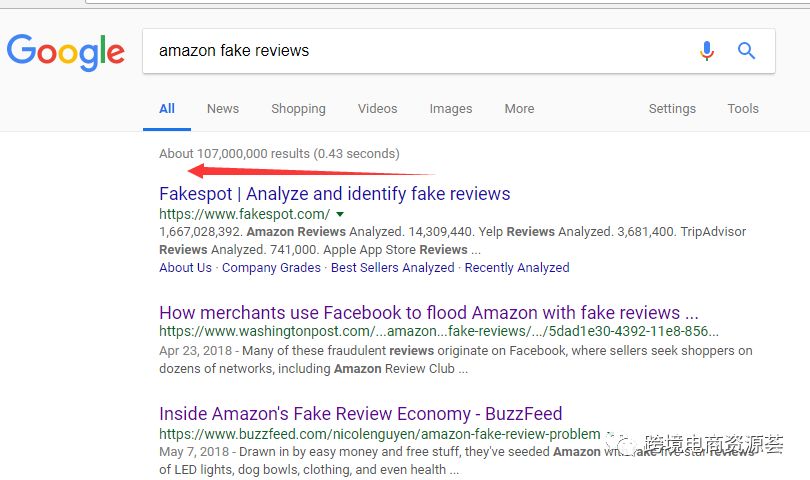Start voice search with the microphone icon

[707, 51]
